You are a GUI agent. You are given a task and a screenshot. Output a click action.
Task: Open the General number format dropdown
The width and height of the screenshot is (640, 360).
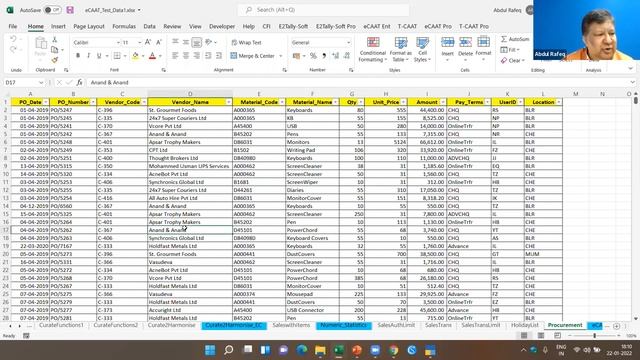pos(348,42)
